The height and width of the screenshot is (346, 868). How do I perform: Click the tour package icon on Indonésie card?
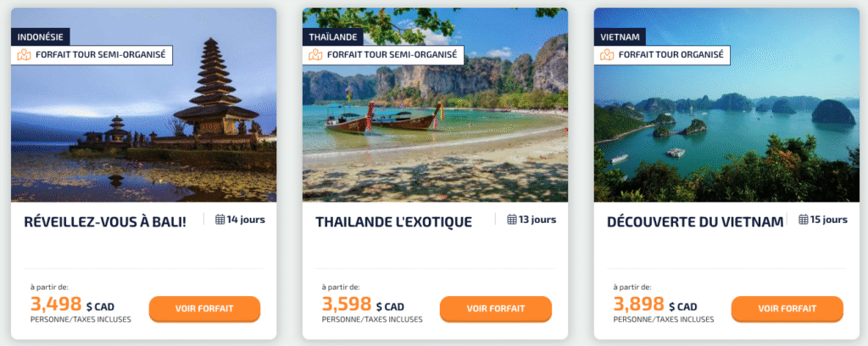tap(25, 55)
